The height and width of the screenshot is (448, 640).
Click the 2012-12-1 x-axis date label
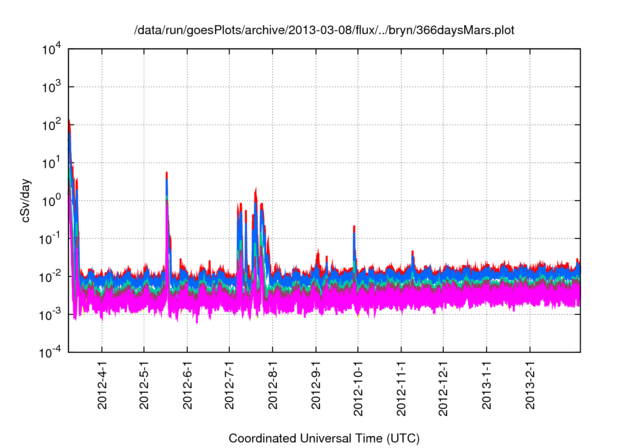(443, 389)
